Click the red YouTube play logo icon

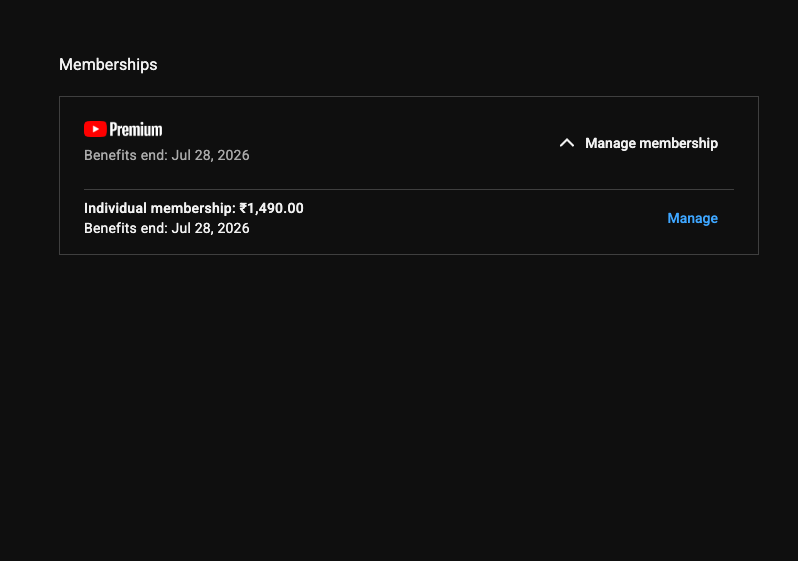click(95, 129)
